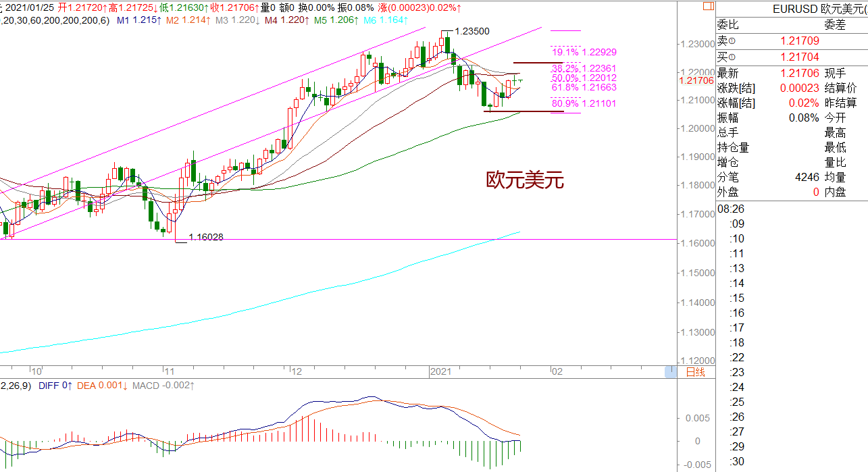Select the 委比 label
The width and height of the screenshot is (868, 472).
(727, 24)
